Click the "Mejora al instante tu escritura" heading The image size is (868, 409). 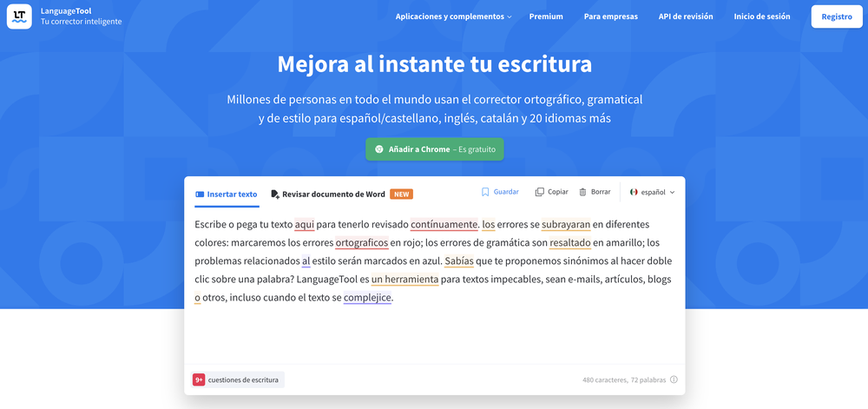pyautogui.click(x=435, y=64)
